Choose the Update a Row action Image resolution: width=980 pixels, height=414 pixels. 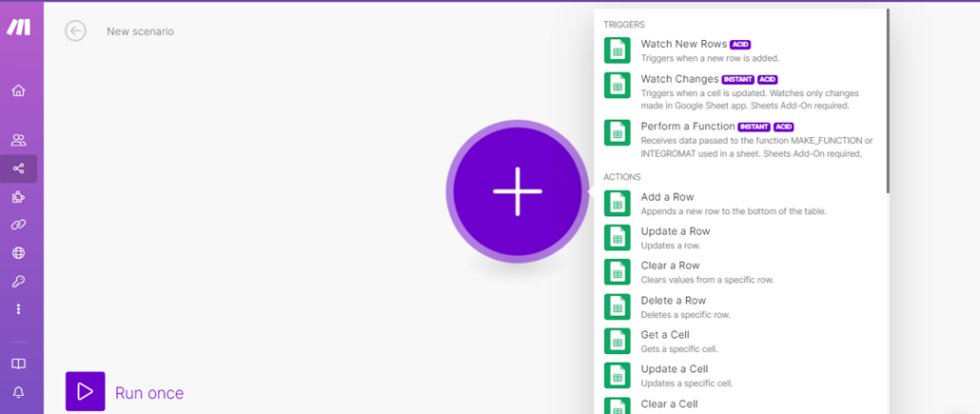coord(740,238)
